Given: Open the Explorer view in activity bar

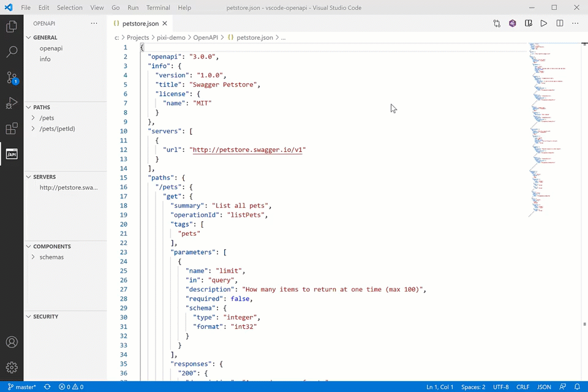Looking at the screenshot, I should [12, 26].
